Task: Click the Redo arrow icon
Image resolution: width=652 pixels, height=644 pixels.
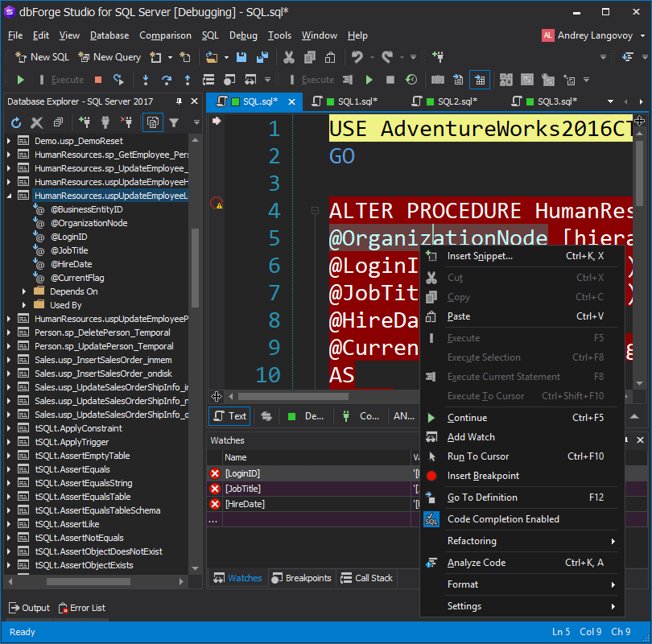Action: click(387, 57)
